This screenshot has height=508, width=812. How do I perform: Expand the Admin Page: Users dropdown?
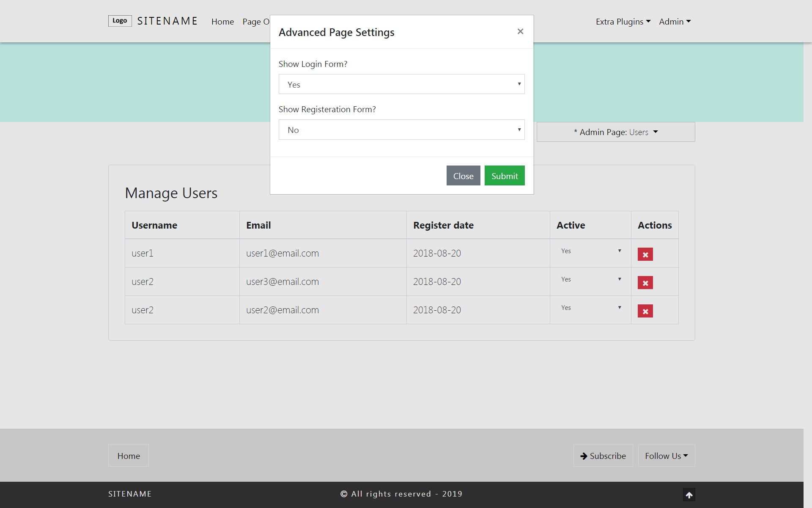coord(615,132)
